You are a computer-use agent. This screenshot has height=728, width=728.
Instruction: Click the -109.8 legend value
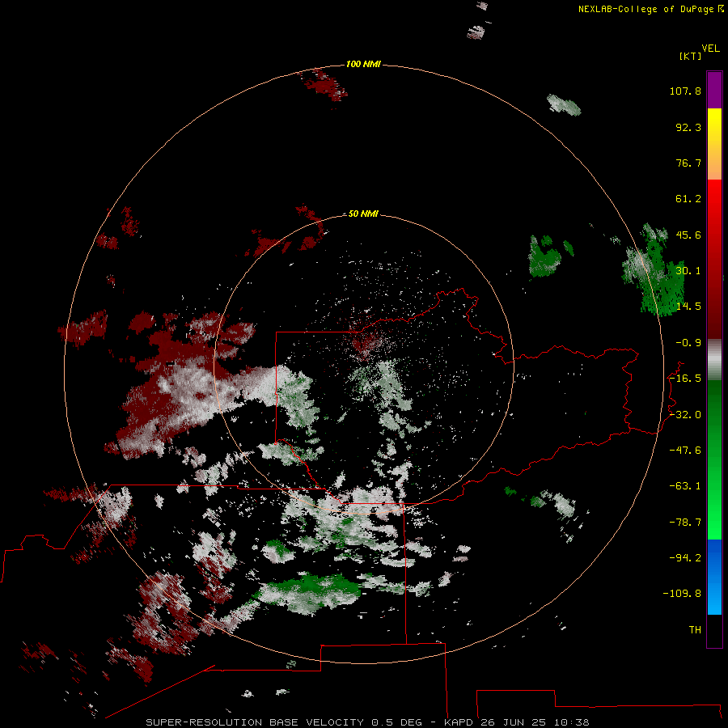click(x=682, y=594)
